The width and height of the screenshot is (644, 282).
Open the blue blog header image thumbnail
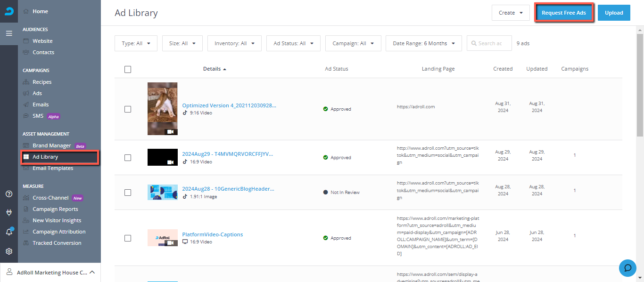coord(163,192)
